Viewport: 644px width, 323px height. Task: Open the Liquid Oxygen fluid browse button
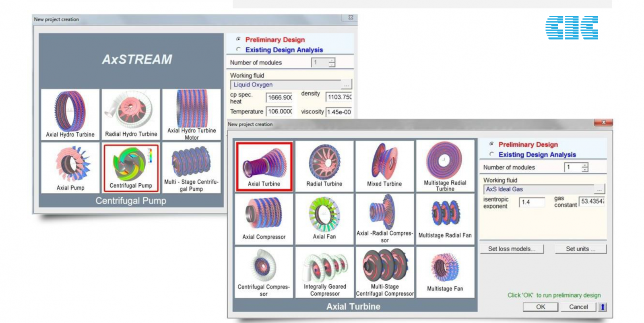tap(346, 85)
